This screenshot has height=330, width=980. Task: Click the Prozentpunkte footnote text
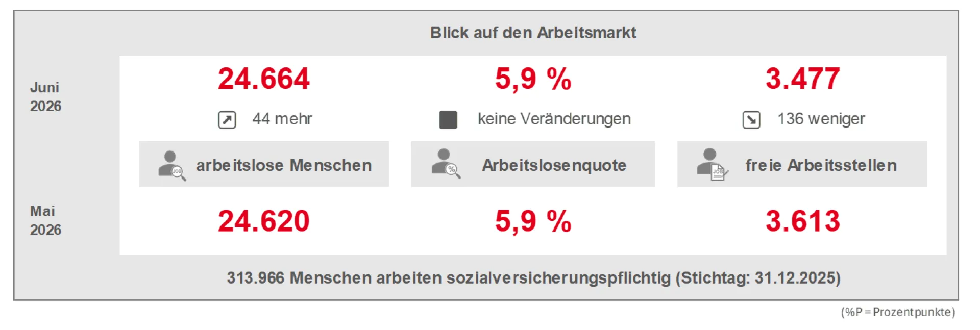tap(898, 312)
